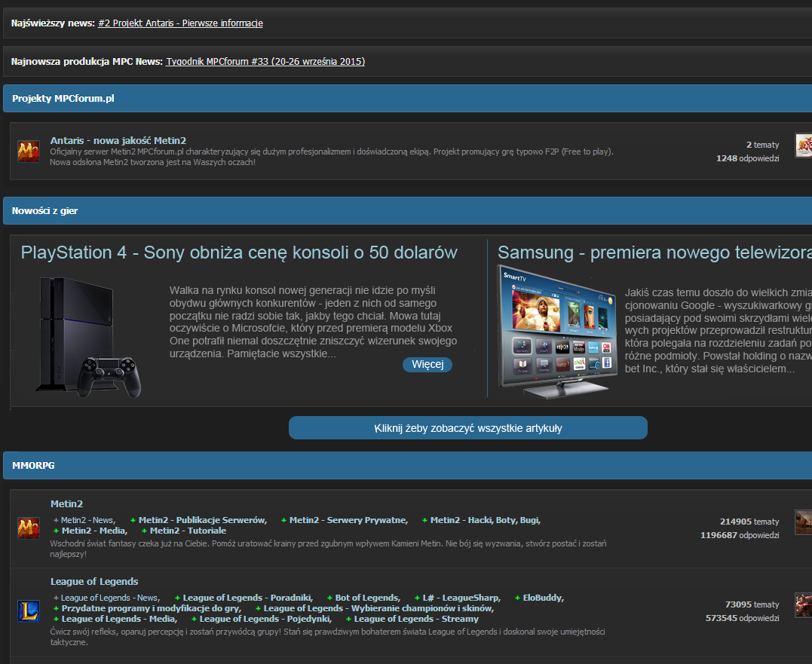Open the League of Legends forum title link
This screenshot has width=812, height=664.
pyautogui.click(x=94, y=581)
